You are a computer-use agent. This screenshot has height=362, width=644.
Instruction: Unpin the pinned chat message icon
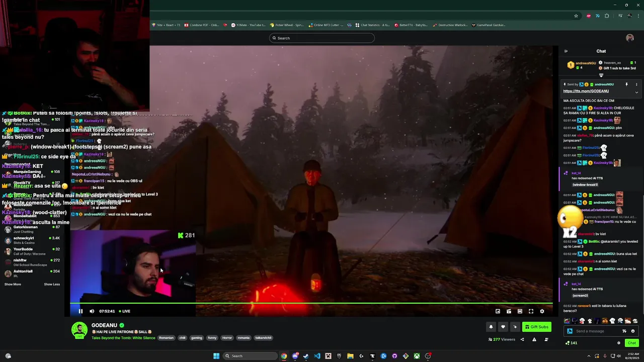pos(626,84)
